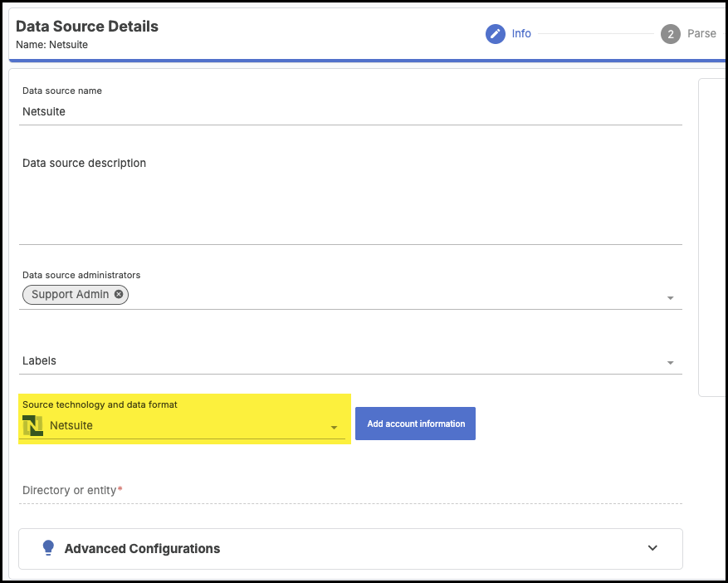Click the step 2 circle icon

click(671, 34)
